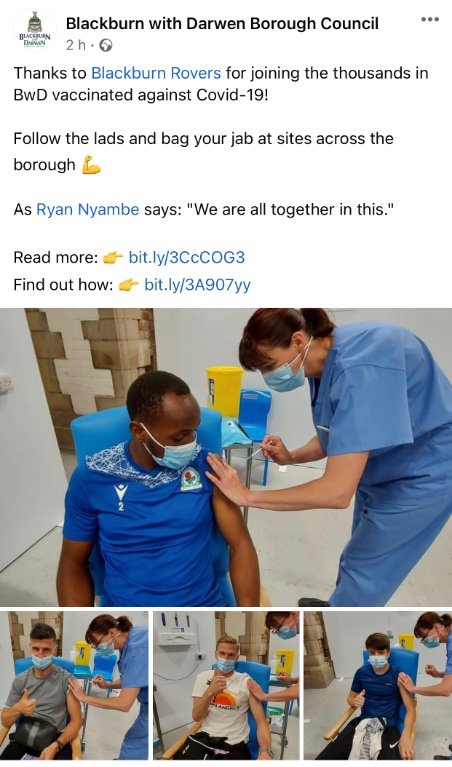Click the 2 h post timestamp
Screen dimensions: 452x767
(x=76, y=45)
